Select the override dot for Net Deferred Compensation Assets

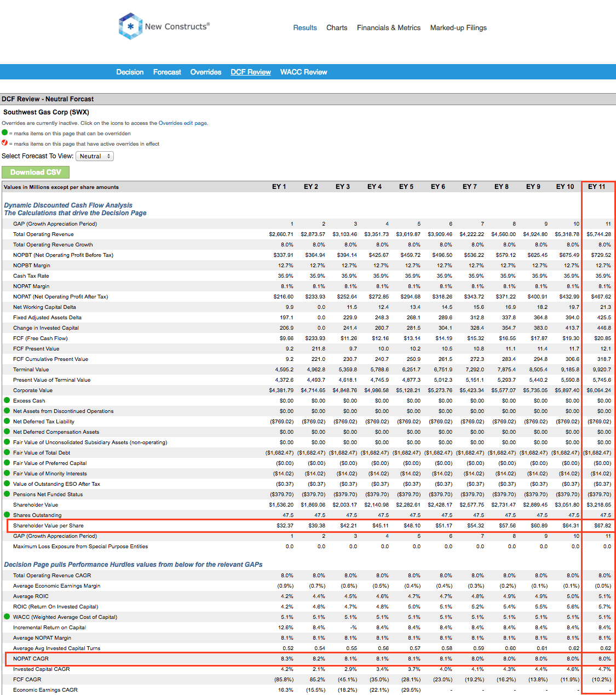coord(7,432)
